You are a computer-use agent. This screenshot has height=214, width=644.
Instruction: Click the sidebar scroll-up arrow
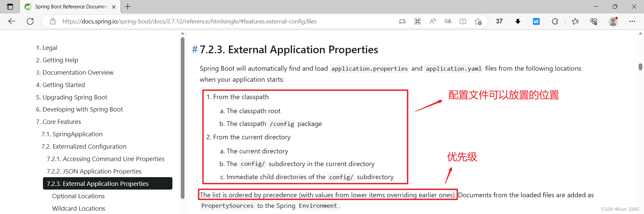pos(182,33)
